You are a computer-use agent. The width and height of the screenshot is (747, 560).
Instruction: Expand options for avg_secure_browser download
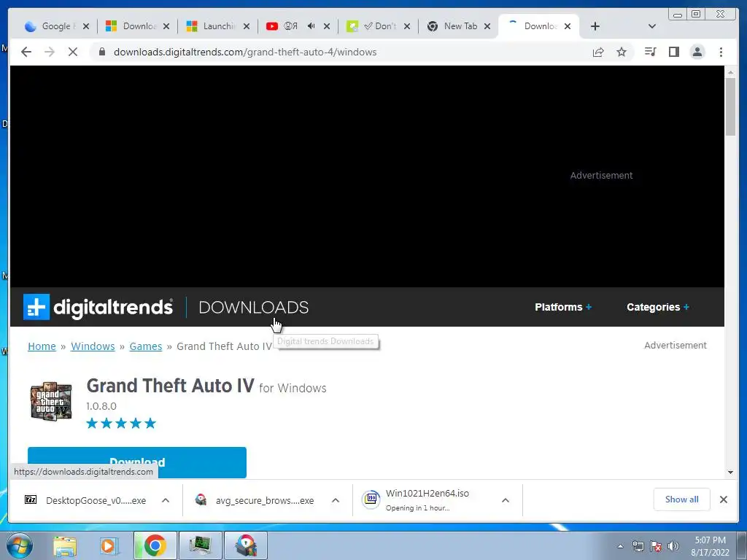[336, 500]
